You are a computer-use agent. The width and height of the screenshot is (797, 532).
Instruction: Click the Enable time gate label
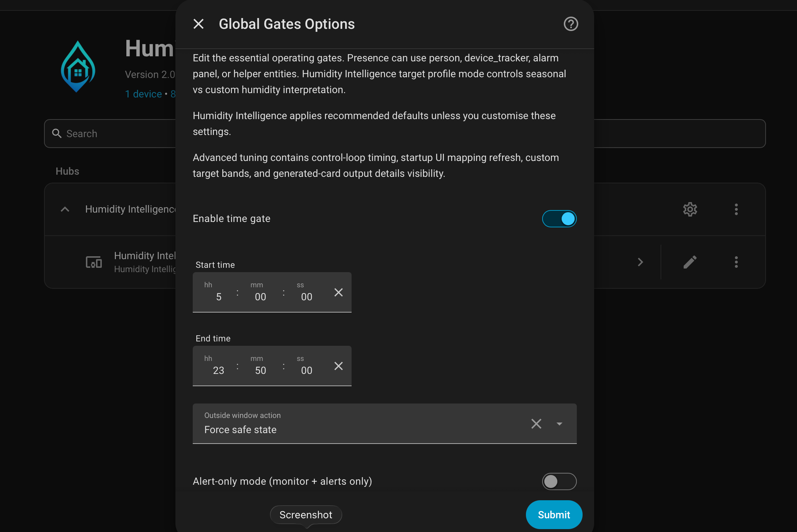click(231, 219)
